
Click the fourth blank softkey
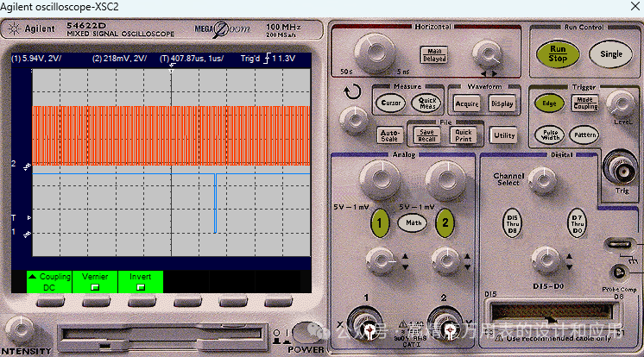click(x=187, y=303)
